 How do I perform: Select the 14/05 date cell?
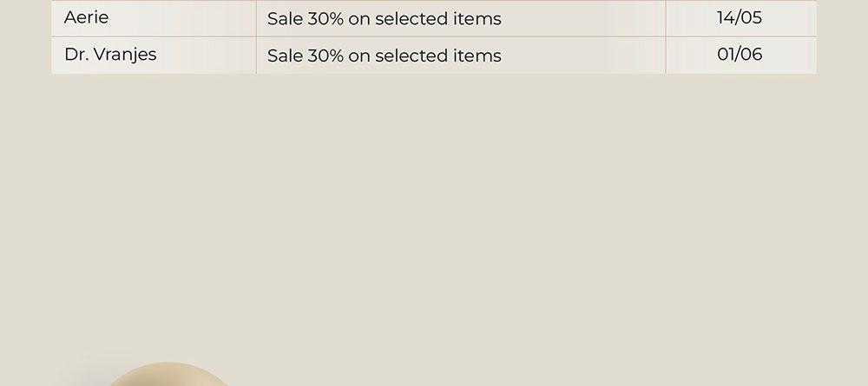740,18
